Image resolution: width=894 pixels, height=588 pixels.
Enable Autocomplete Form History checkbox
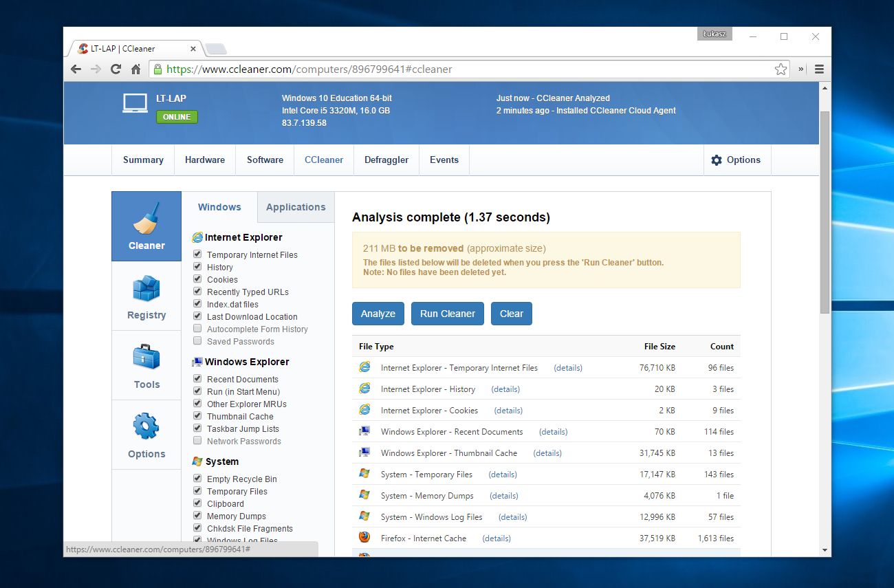[x=197, y=329]
